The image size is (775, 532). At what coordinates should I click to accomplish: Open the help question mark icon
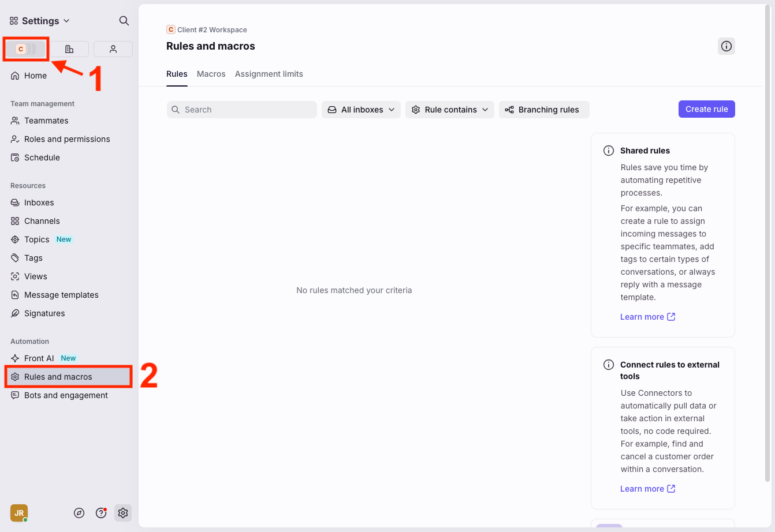(x=101, y=513)
